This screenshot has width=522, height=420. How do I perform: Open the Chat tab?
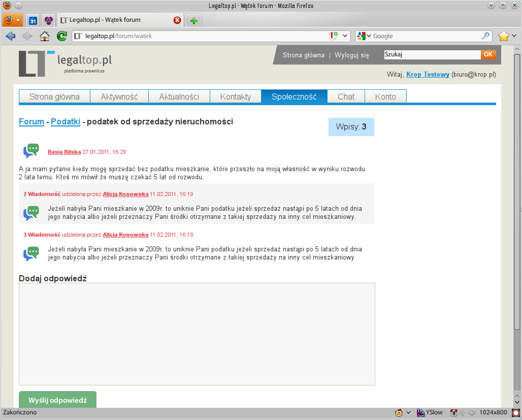[346, 96]
